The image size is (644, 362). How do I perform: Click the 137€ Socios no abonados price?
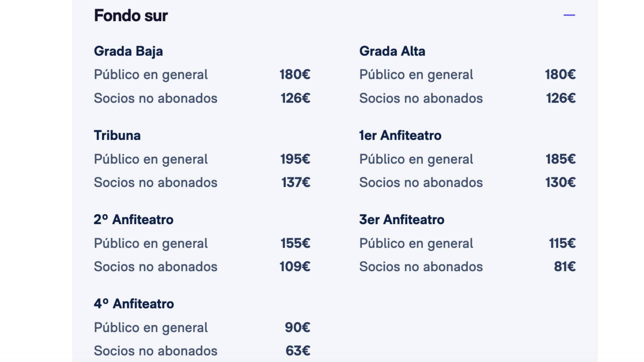(x=296, y=182)
